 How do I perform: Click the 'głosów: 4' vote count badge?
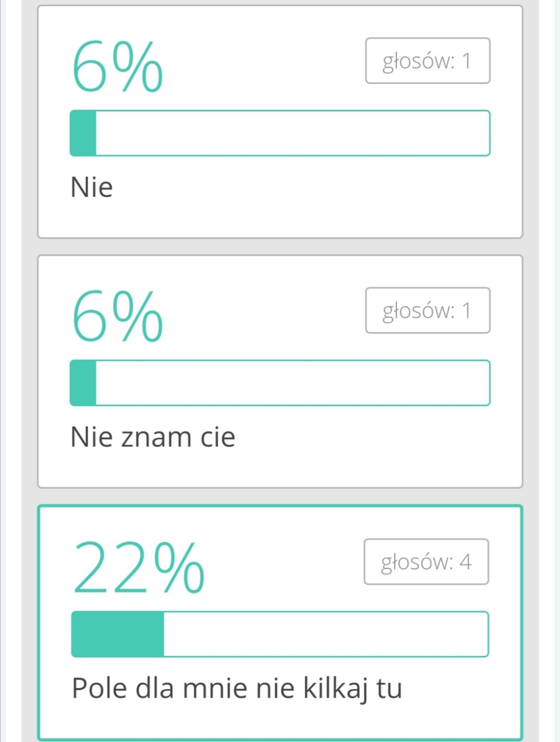click(x=426, y=562)
